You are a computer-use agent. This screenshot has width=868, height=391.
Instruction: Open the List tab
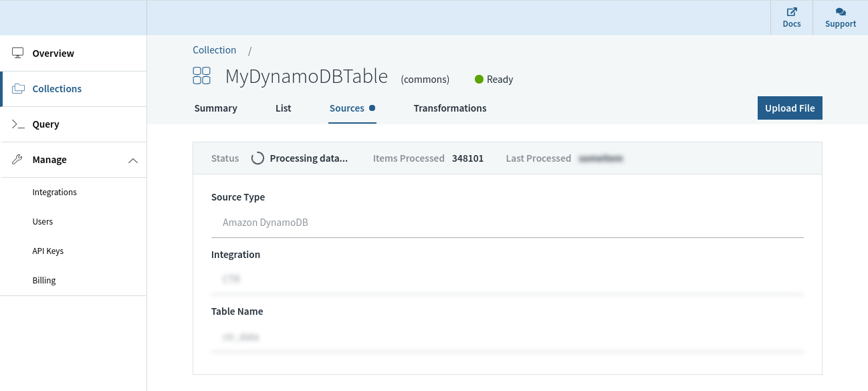tap(284, 108)
